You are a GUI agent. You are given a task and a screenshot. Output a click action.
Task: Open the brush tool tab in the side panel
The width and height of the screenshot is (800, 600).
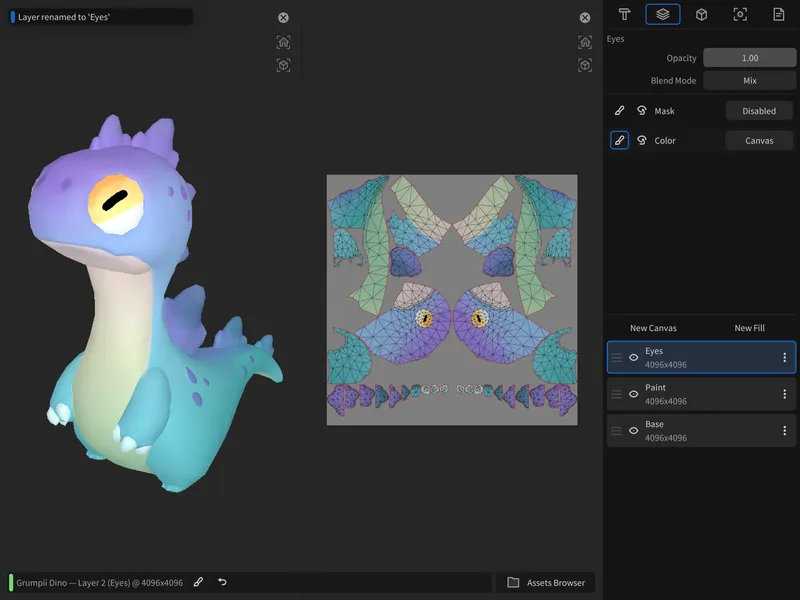624,14
